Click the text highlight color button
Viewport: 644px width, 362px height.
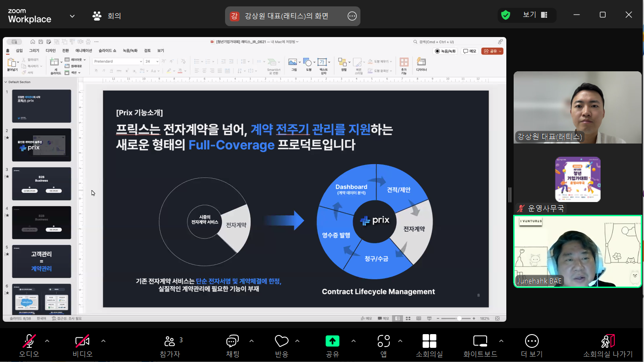[x=169, y=71]
